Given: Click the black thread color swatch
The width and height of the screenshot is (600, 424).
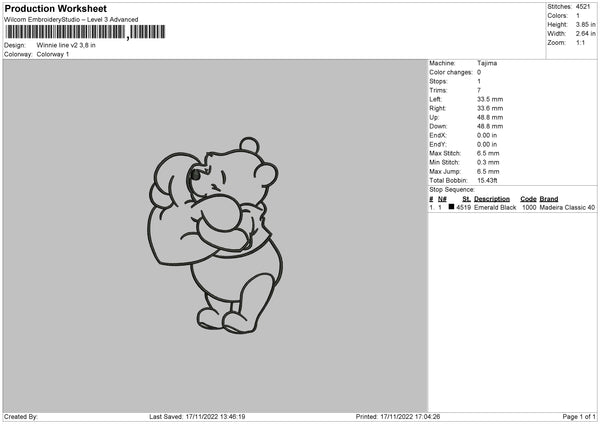Looking at the screenshot, I should (452, 207).
